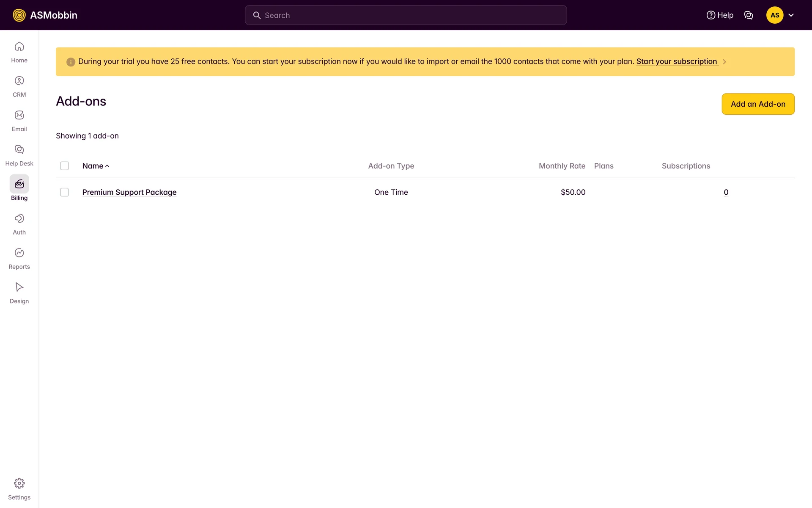Open Start your subscription link
The height and width of the screenshot is (508, 812).
pos(676,61)
